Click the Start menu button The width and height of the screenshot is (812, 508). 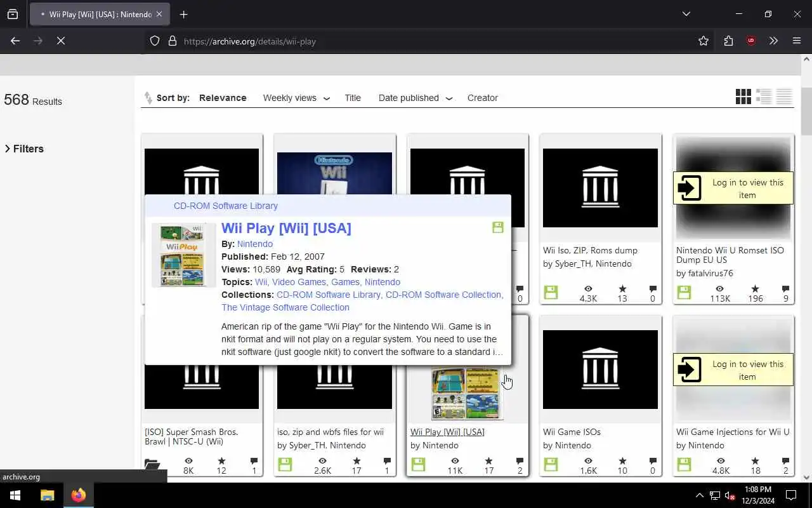(x=15, y=495)
